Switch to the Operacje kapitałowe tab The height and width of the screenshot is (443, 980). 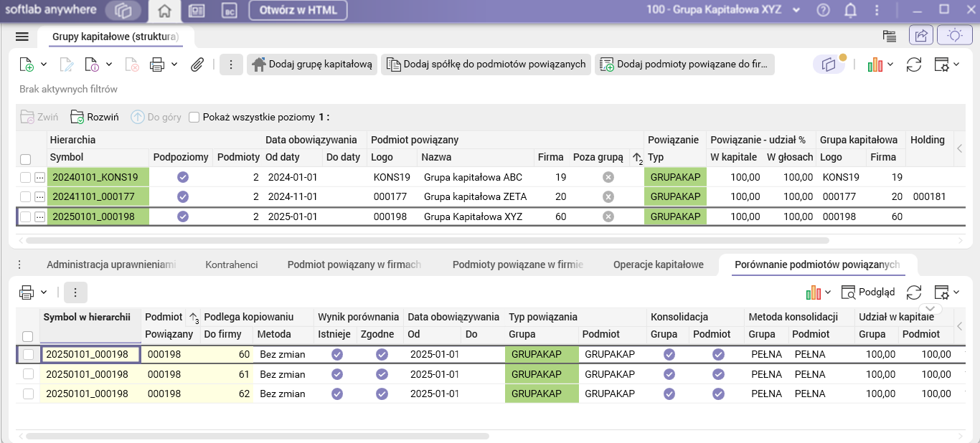click(658, 265)
